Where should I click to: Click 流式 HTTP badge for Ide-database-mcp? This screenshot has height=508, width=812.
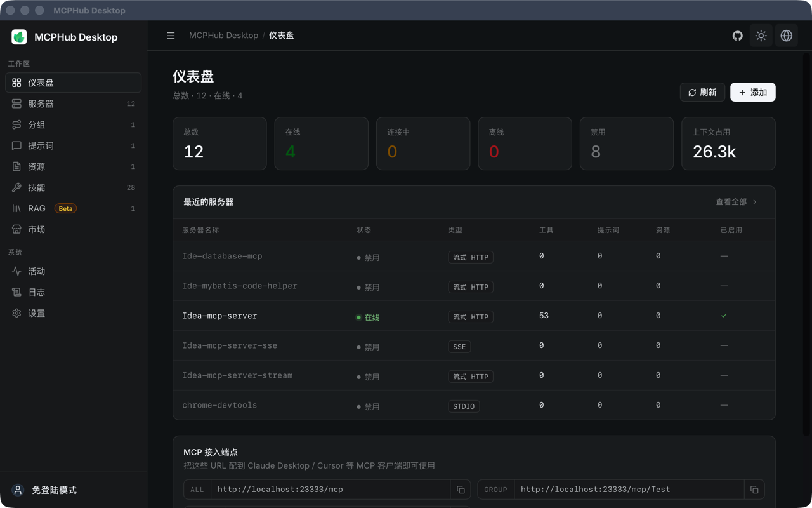pos(471,257)
